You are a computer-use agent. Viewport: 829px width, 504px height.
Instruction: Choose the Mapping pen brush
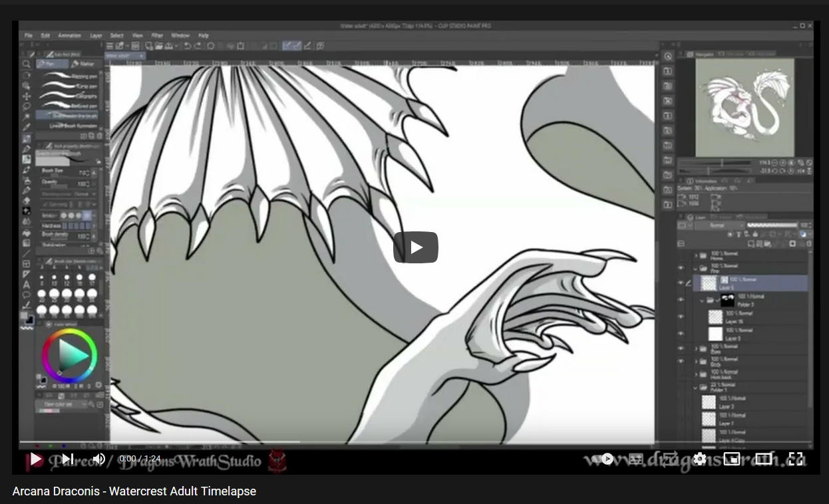click(x=71, y=76)
